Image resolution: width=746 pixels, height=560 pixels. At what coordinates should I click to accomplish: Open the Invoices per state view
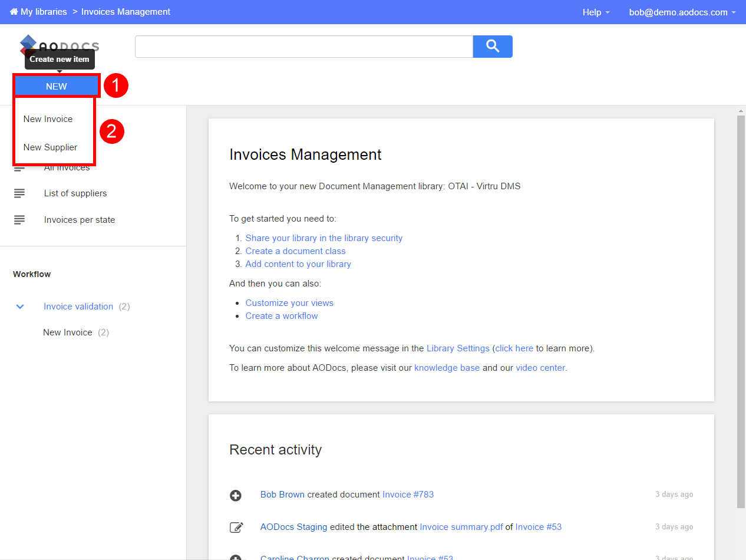coord(80,220)
